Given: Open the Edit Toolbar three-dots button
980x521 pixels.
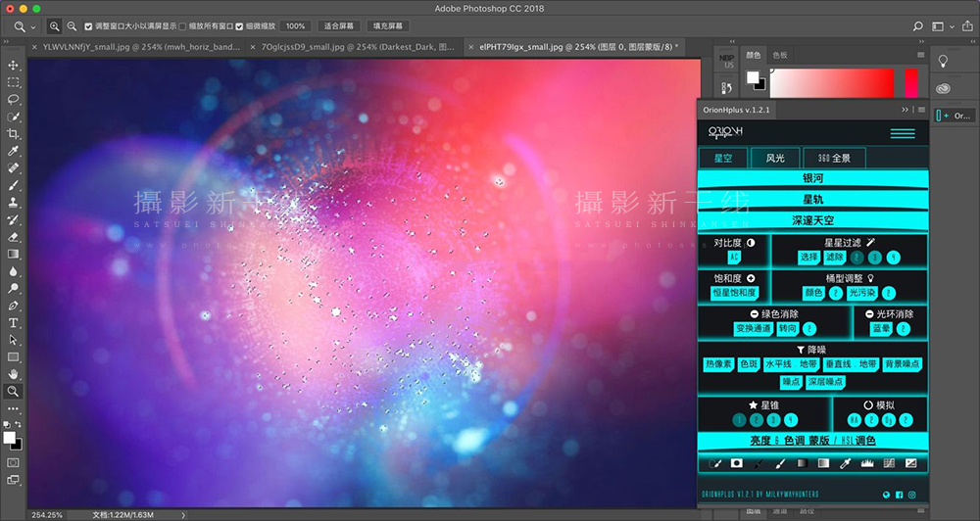Looking at the screenshot, I should [x=13, y=409].
